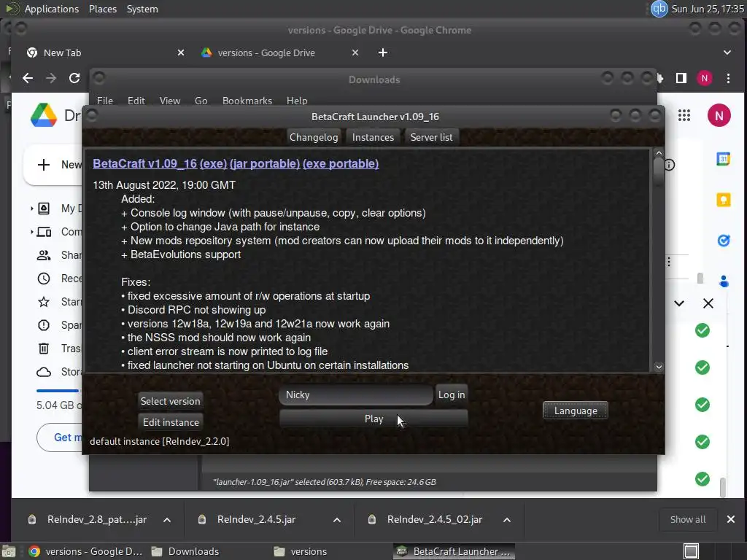Image resolution: width=747 pixels, height=560 pixels.
Task: Open File menu in Downloads window
Action: (105, 101)
